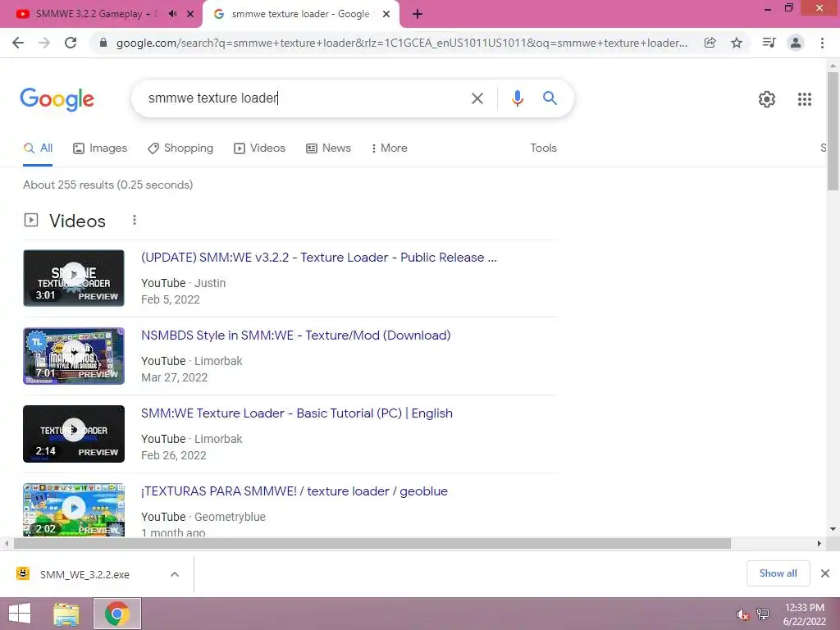Image resolution: width=840 pixels, height=630 pixels.
Task: Clear the search box with the X
Action: point(477,98)
